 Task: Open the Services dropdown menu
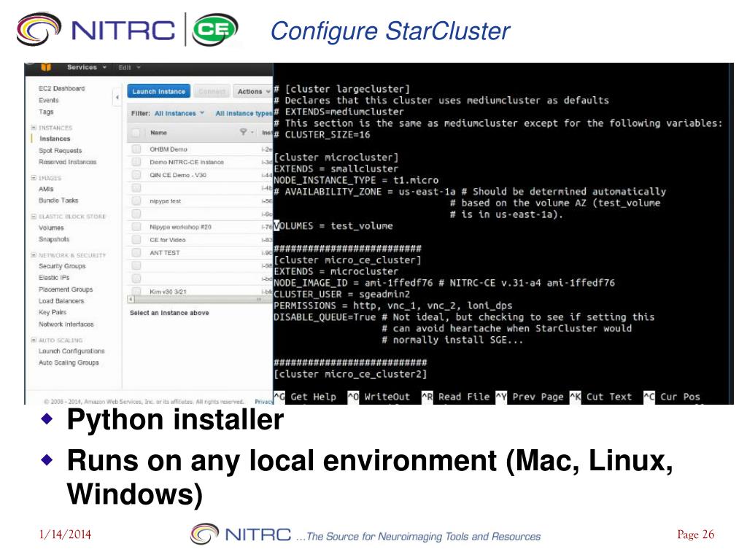pos(86,67)
